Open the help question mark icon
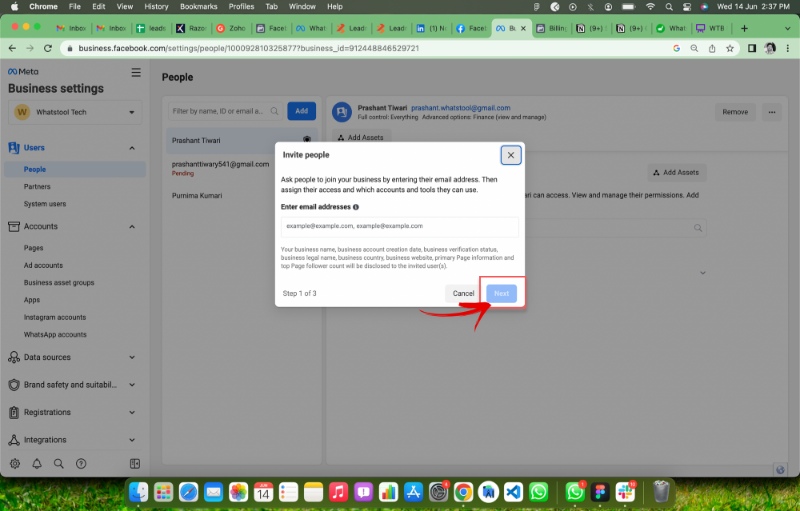Image resolution: width=800 pixels, height=511 pixels. (x=81, y=464)
